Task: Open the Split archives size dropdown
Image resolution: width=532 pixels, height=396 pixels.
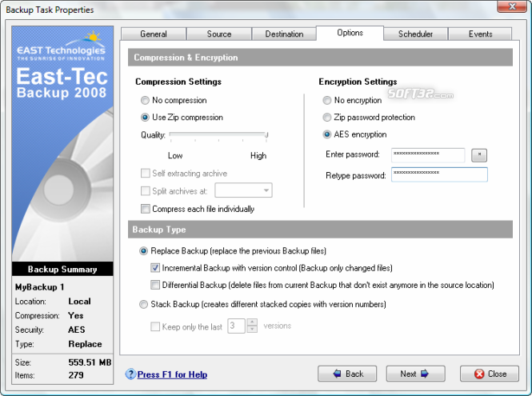Action: tap(266, 190)
